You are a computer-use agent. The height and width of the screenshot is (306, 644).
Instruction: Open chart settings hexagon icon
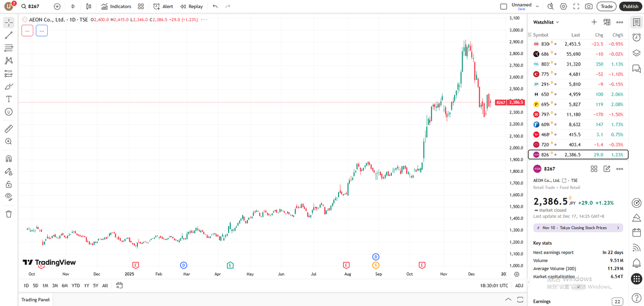click(563, 6)
